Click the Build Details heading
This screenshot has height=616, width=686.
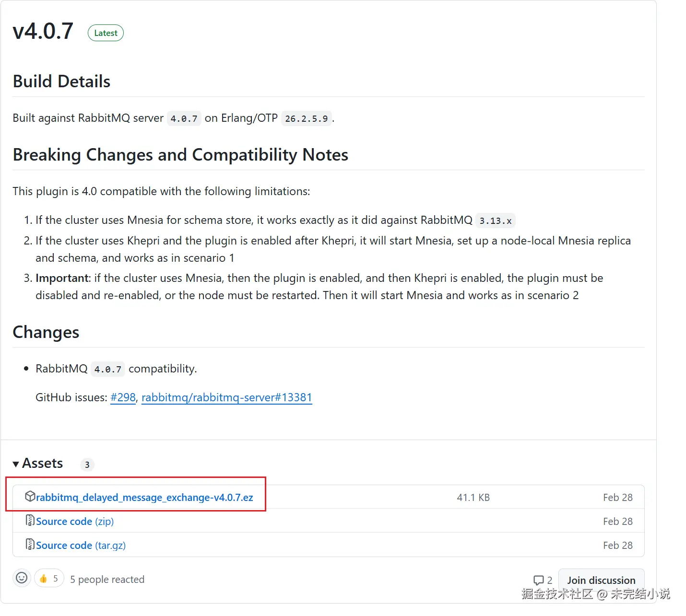coord(61,81)
